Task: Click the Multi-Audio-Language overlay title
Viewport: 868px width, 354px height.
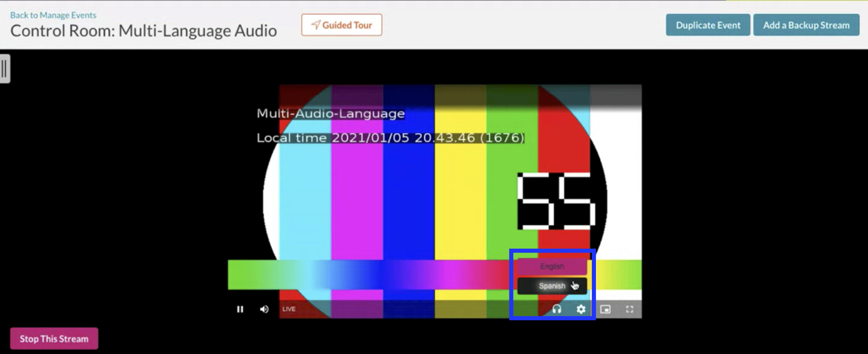Action: (331, 113)
